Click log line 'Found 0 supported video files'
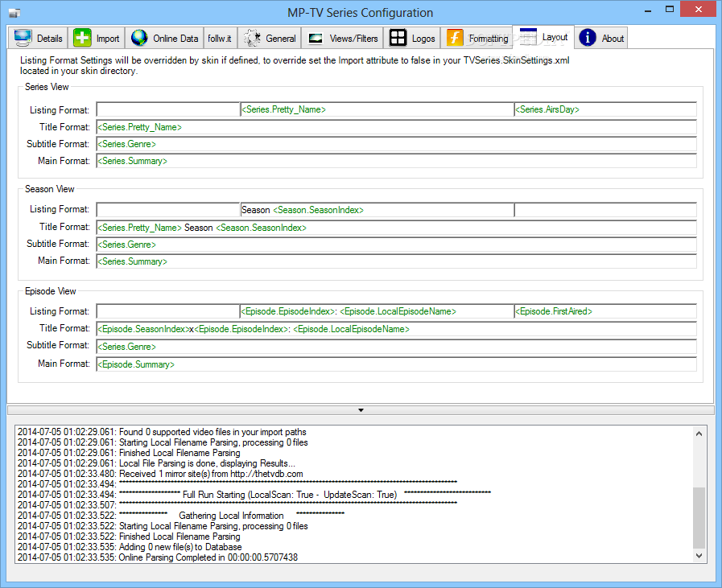 162,432
